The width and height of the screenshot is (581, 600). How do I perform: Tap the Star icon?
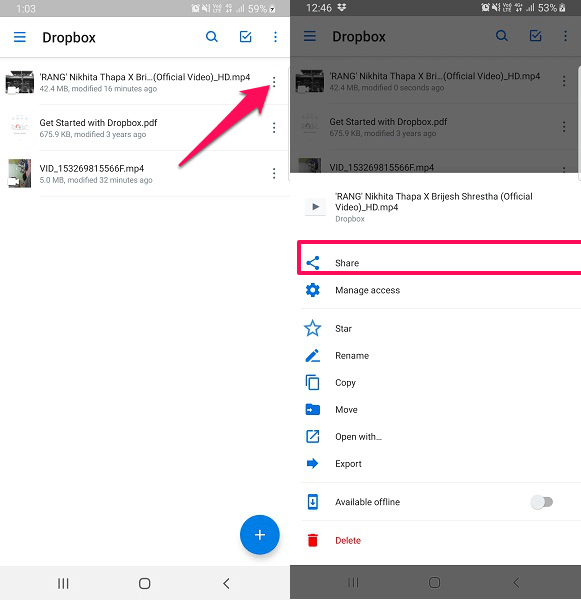click(313, 328)
